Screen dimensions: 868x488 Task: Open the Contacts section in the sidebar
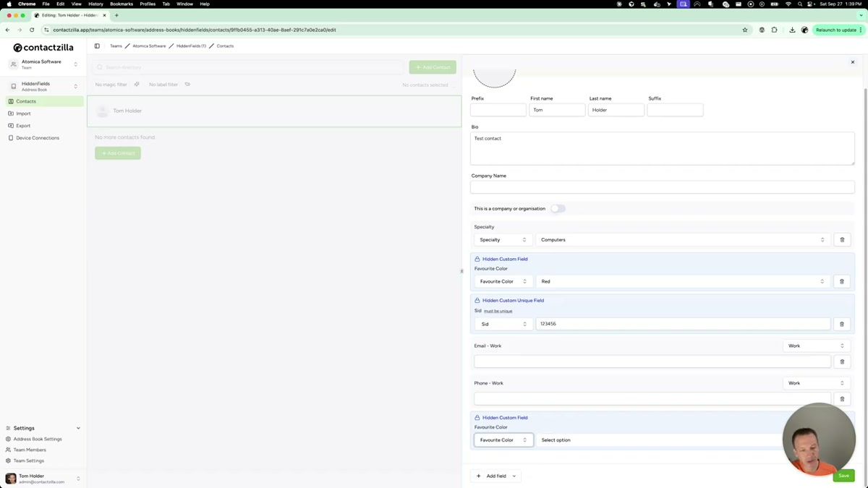pyautogui.click(x=26, y=101)
